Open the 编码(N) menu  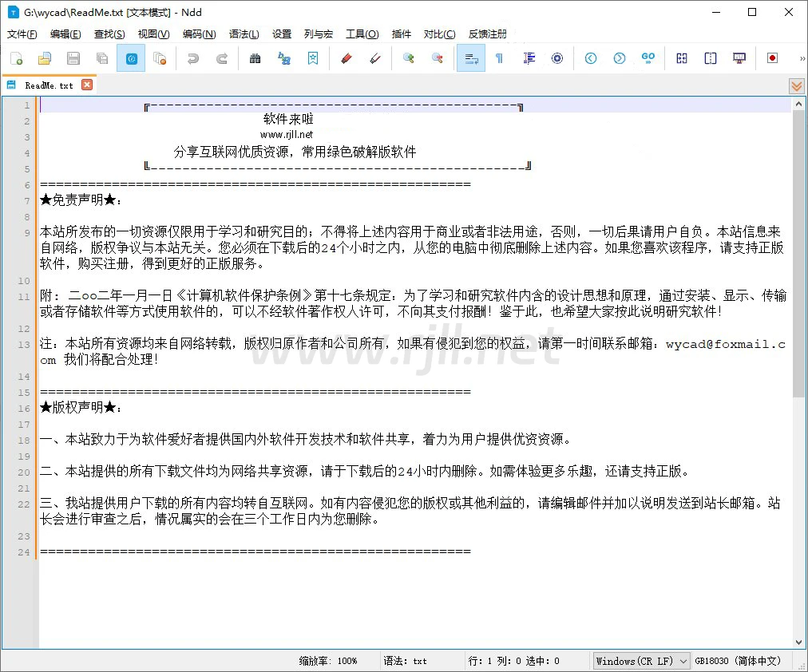tap(199, 34)
